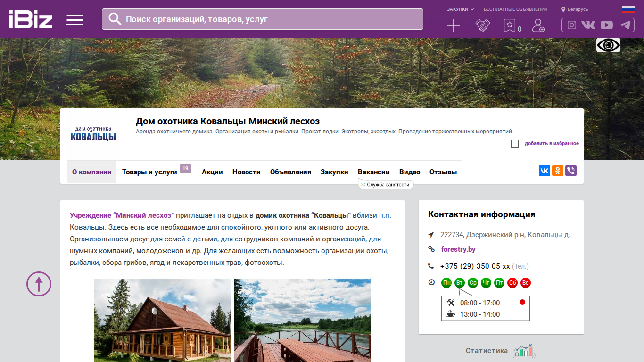Share the page via the Viber icon
The width and height of the screenshot is (644, 362).
coord(571,171)
